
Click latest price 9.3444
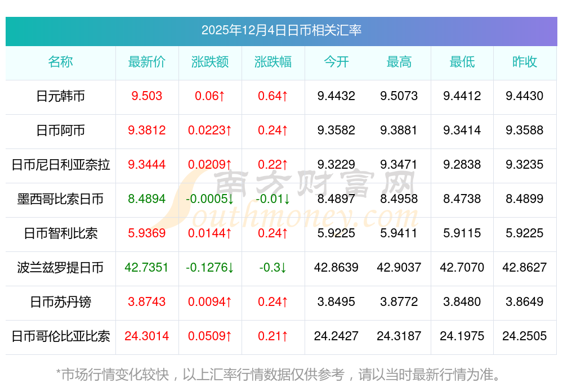pos(147,165)
